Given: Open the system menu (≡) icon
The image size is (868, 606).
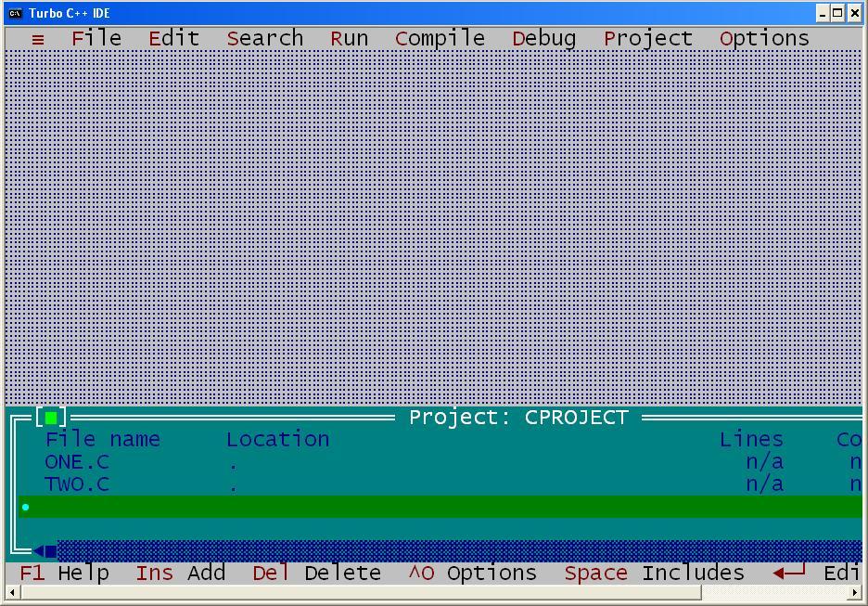Looking at the screenshot, I should [x=38, y=39].
